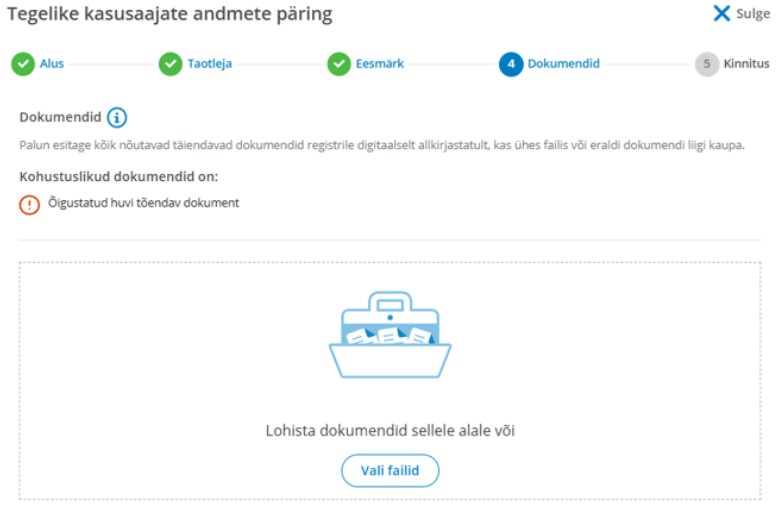Image resolution: width=782 pixels, height=517 pixels.
Task: Click the grey step 5 circle
Action: (707, 64)
